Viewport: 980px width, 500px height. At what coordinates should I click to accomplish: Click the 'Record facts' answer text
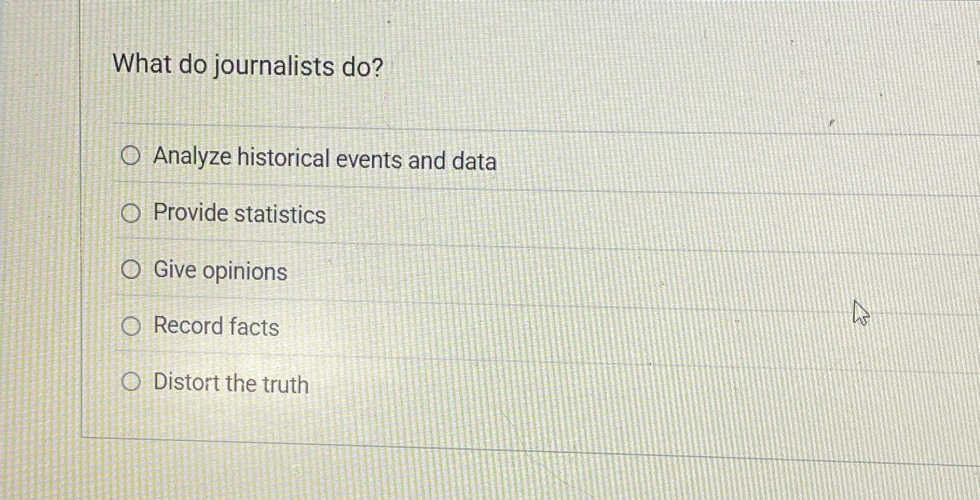[x=215, y=326]
